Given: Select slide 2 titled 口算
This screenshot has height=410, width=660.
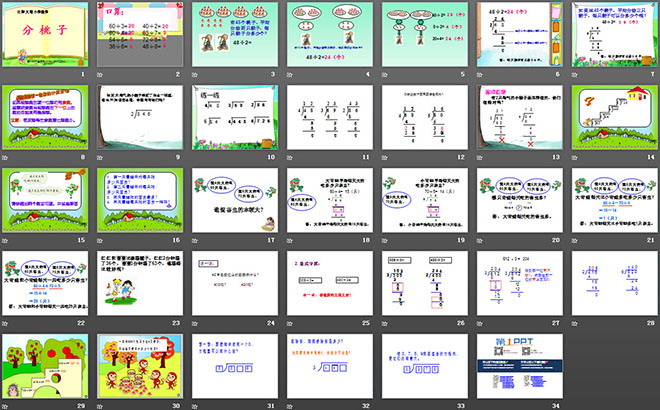Looking at the screenshot, I should tap(140, 34).
